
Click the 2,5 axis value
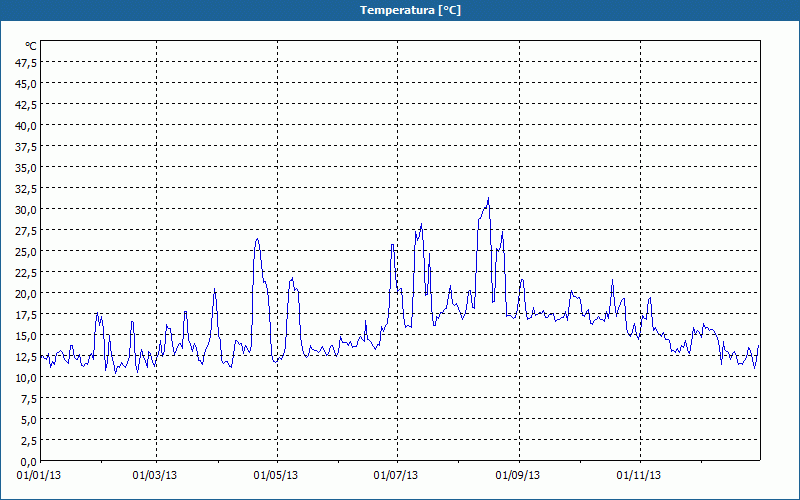coord(29,441)
